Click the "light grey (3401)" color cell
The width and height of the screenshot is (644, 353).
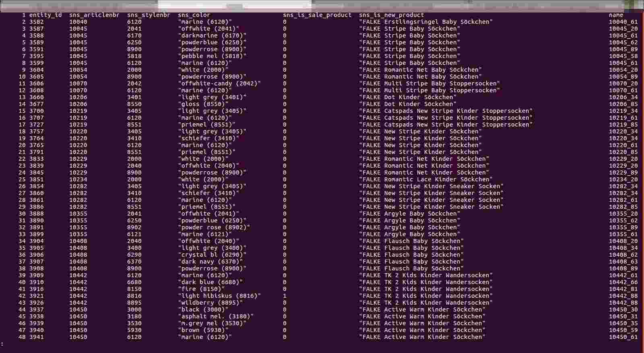tap(212, 97)
